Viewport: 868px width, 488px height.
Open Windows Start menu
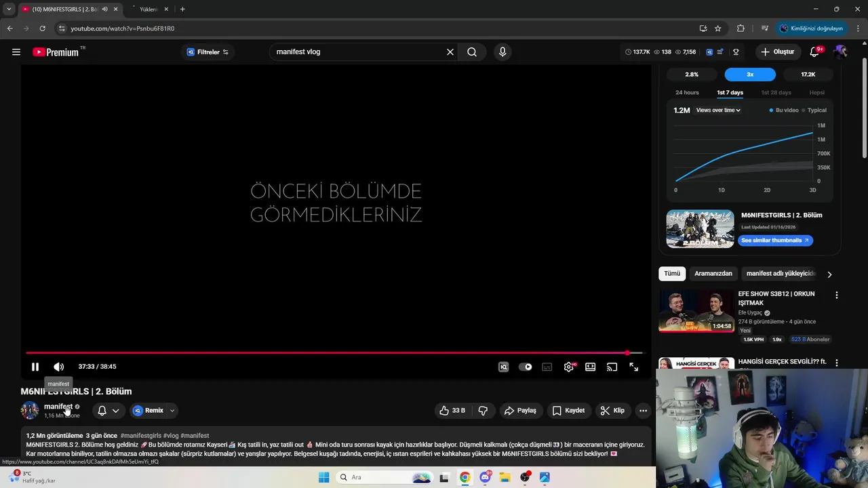point(324,478)
